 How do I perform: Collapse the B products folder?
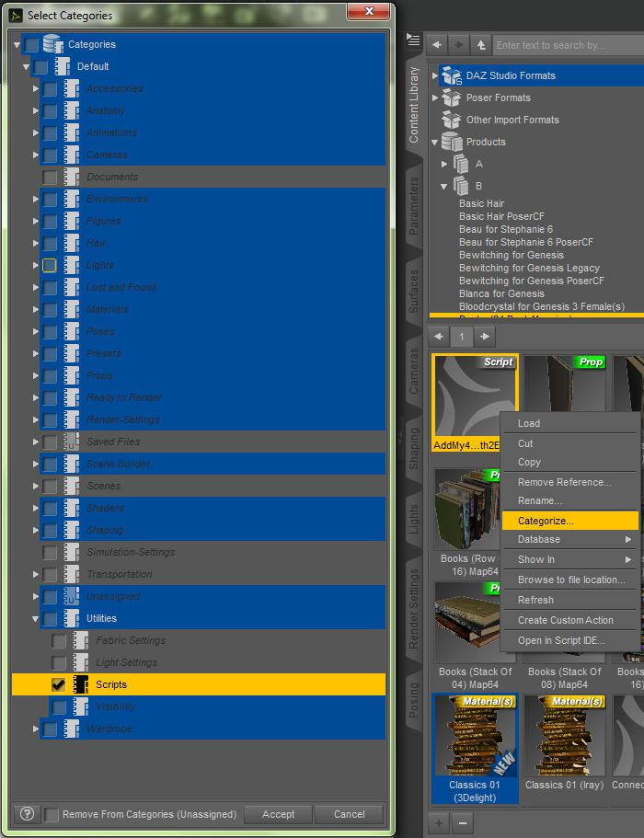443,187
